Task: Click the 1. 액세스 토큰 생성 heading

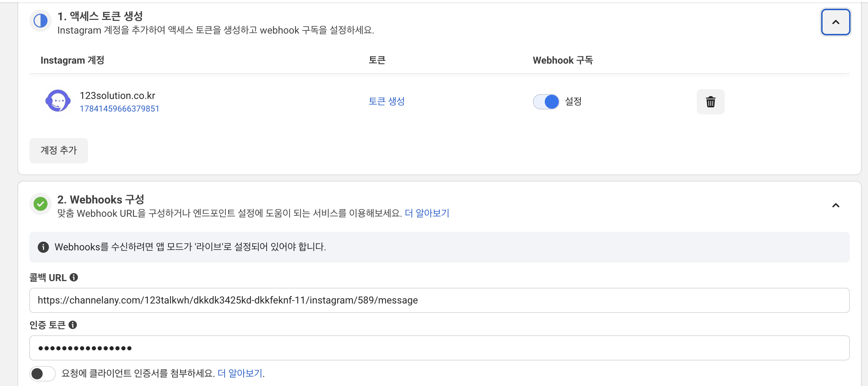Action: tap(100, 16)
